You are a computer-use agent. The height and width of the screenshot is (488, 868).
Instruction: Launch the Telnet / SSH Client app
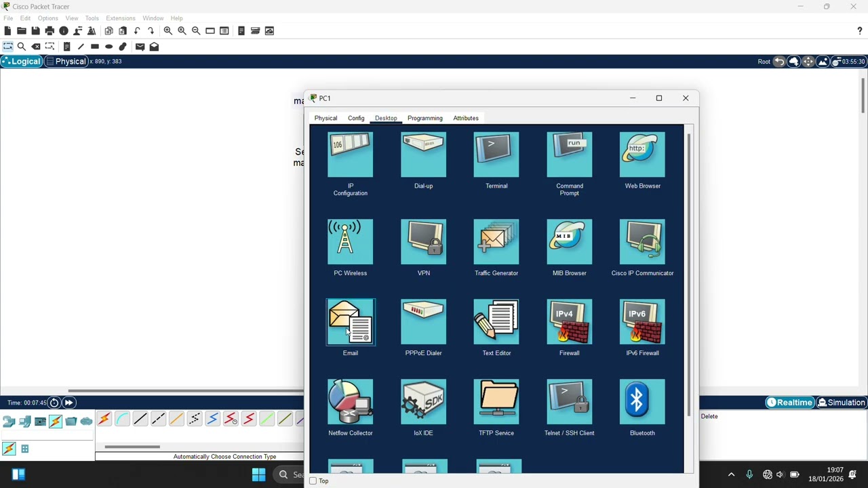click(570, 407)
